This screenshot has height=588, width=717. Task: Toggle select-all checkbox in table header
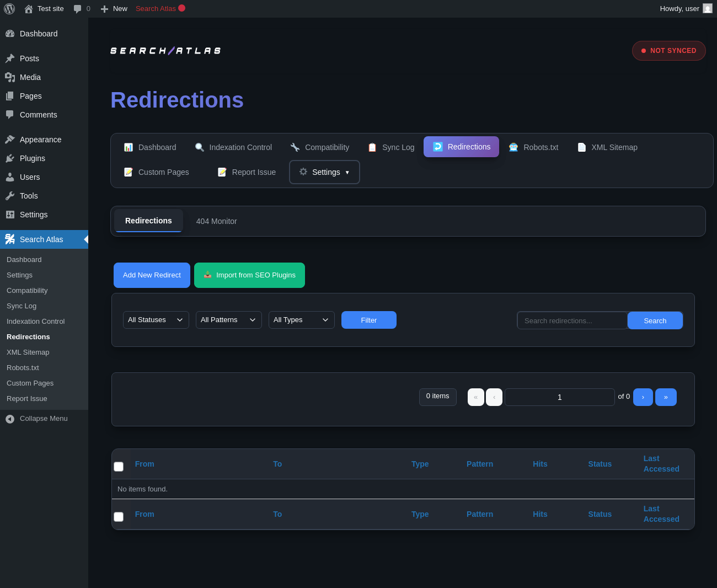click(x=119, y=467)
